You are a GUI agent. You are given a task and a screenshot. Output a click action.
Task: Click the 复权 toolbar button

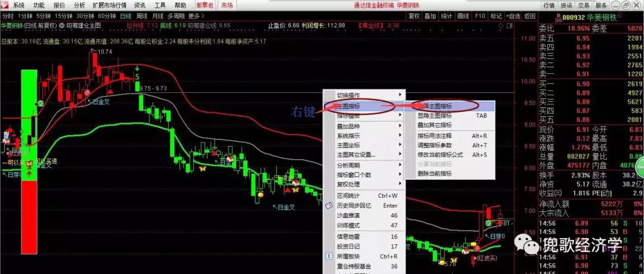(414, 16)
